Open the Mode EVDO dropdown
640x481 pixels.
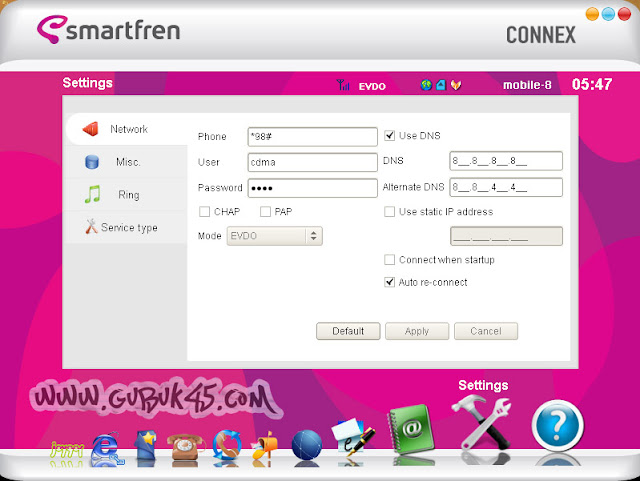point(274,236)
